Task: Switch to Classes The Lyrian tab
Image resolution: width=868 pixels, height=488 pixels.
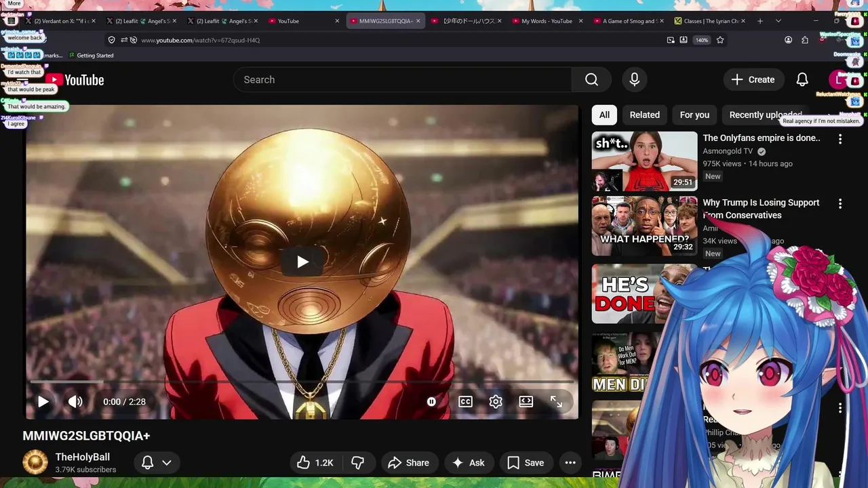Action: pos(709,21)
